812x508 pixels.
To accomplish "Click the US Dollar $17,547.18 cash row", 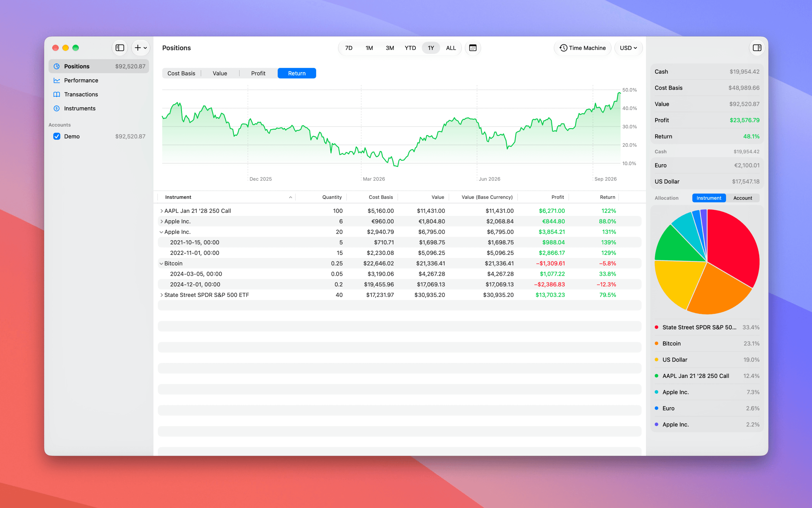I will [707, 181].
